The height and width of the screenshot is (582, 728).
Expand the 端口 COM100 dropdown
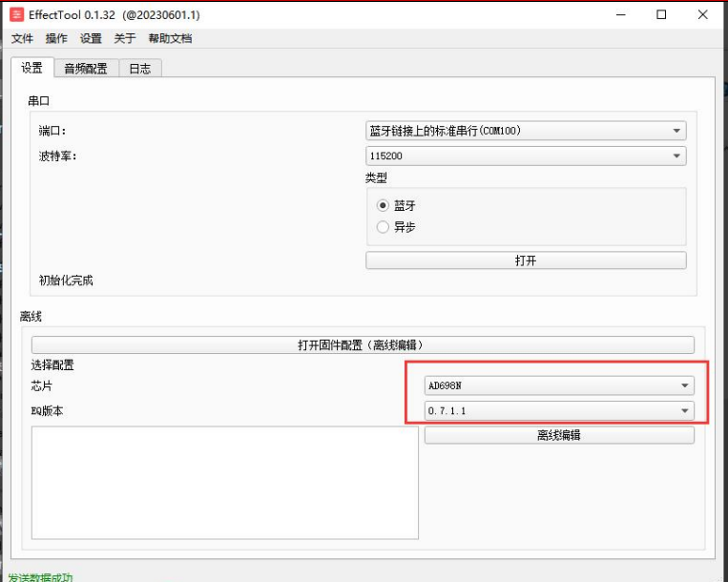pyautogui.click(x=526, y=131)
